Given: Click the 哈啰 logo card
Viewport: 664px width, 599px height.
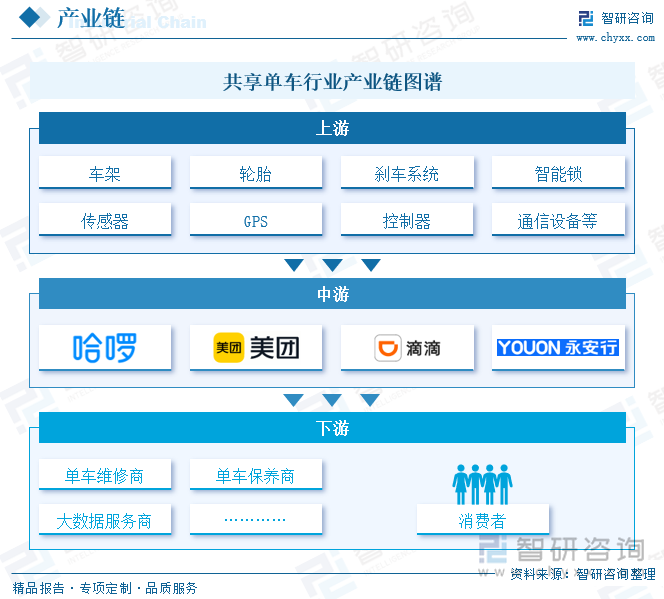Looking at the screenshot, I should (x=105, y=348).
